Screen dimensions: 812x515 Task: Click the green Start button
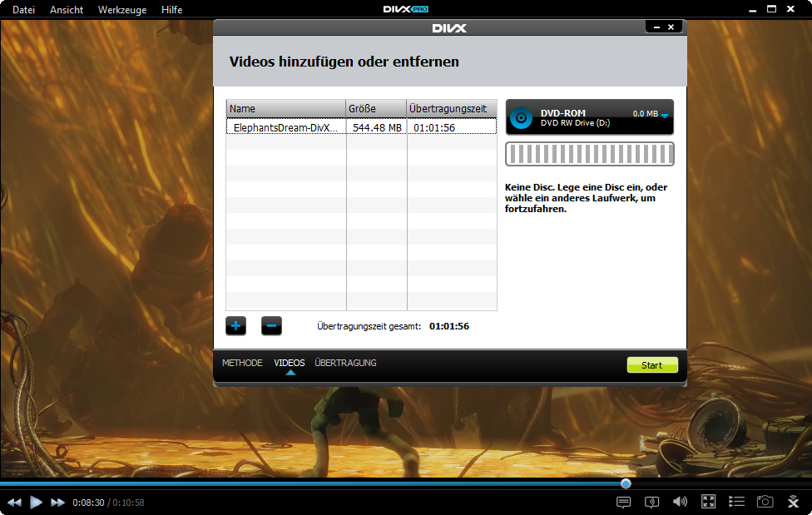click(652, 364)
